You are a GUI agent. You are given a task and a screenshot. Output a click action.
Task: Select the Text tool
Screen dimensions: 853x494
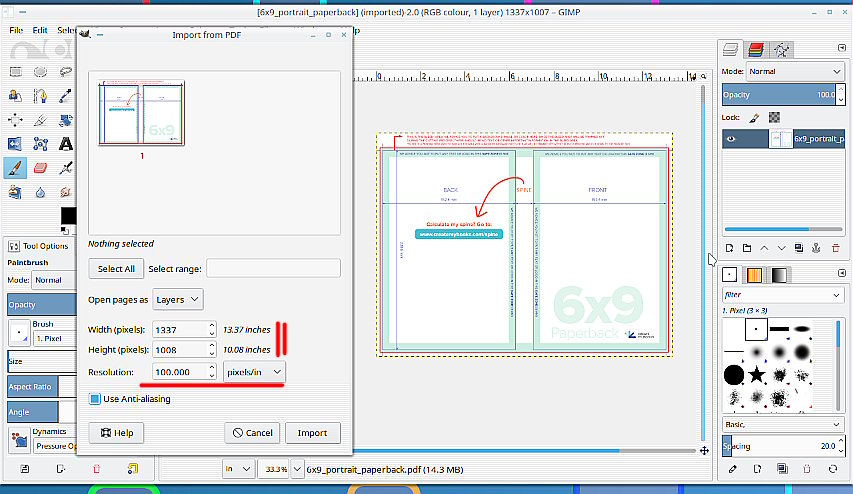66,144
